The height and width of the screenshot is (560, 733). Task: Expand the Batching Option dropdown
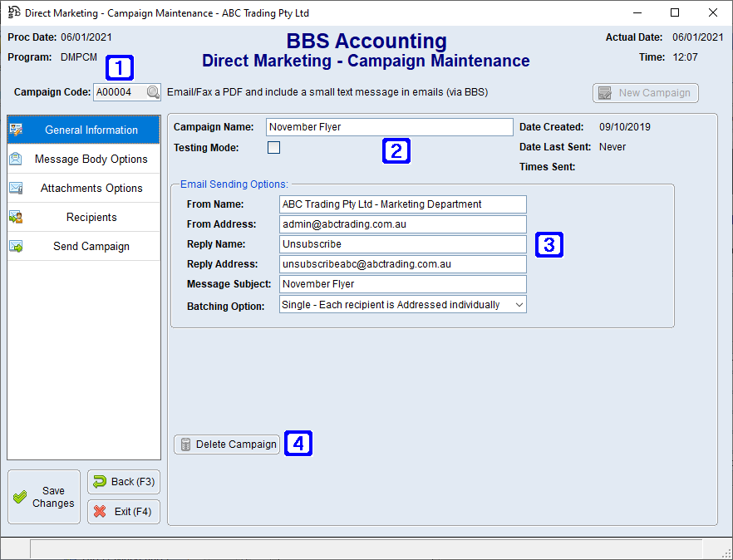tap(519, 305)
